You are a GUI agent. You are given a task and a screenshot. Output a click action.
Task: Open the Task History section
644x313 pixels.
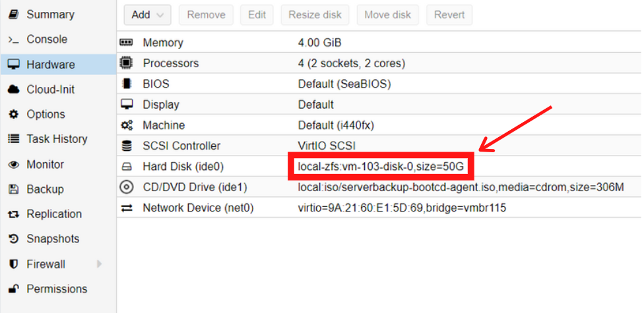pyautogui.click(x=58, y=140)
